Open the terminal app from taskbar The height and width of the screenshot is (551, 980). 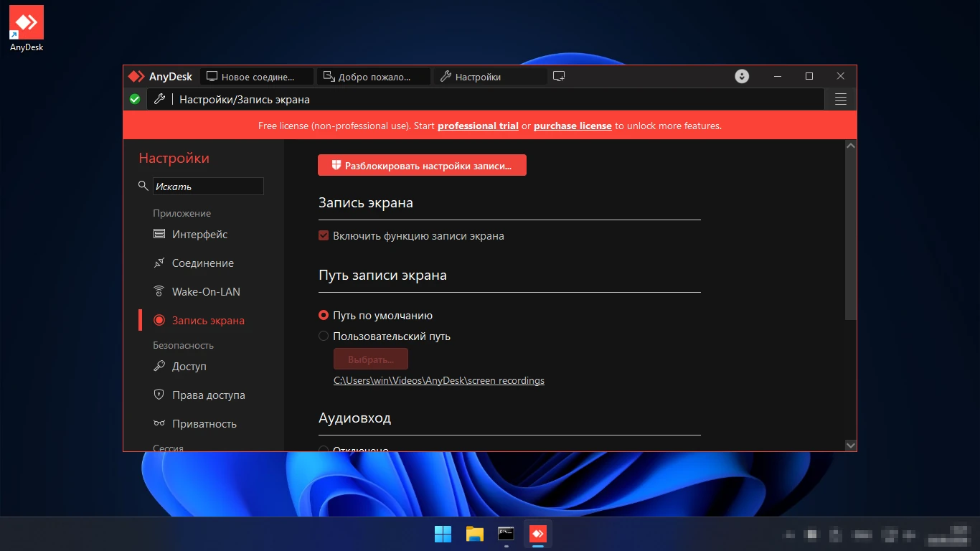(x=507, y=534)
